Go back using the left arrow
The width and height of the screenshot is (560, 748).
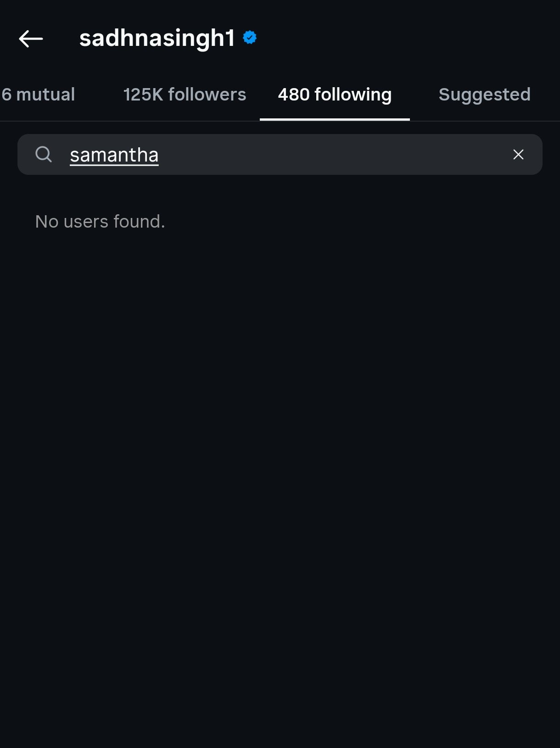[x=31, y=39]
